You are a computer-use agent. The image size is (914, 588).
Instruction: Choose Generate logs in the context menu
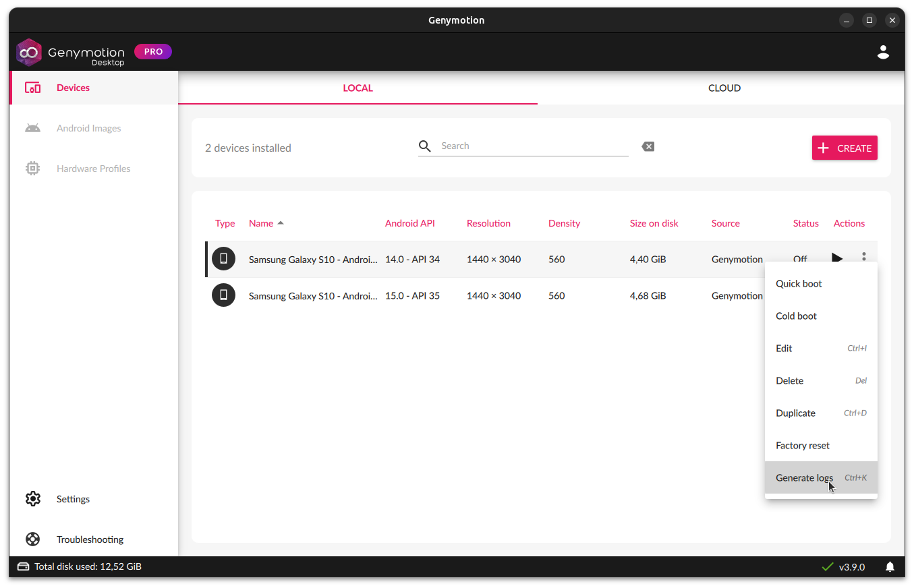pyautogui.click(x=821, y=477)
